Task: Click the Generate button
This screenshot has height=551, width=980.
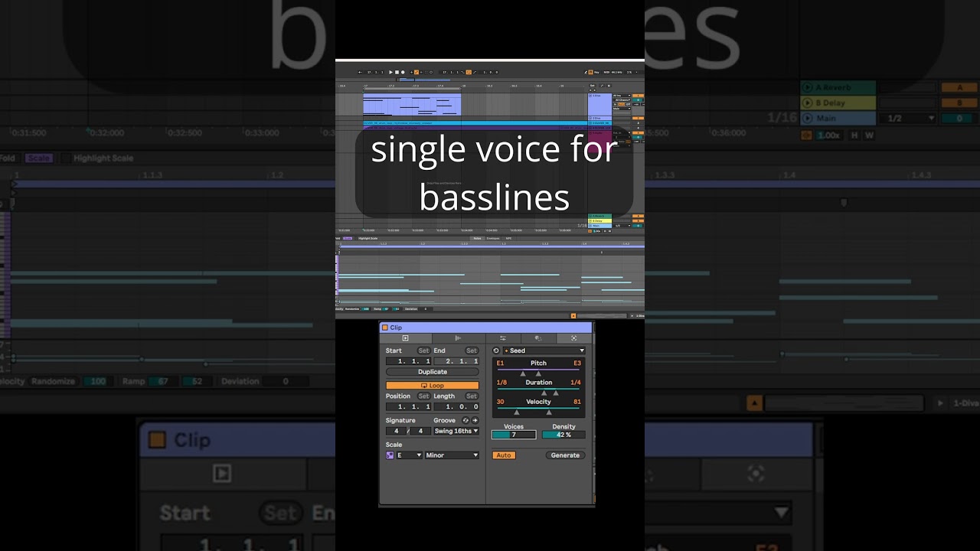Action: [565, 455]
